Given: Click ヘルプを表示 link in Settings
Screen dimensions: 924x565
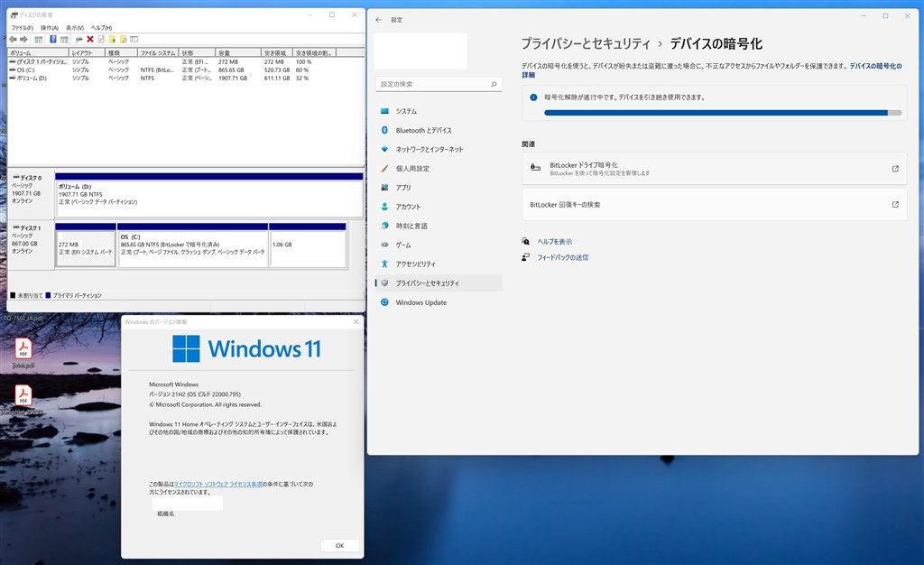Looking at the screenshot, I should [x=554, y=242].
